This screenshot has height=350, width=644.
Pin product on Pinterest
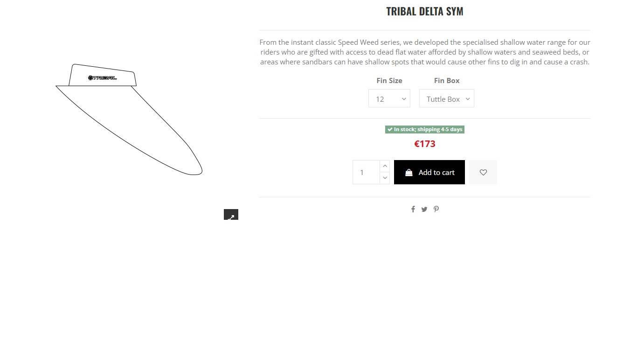click(x=436, y=209)
